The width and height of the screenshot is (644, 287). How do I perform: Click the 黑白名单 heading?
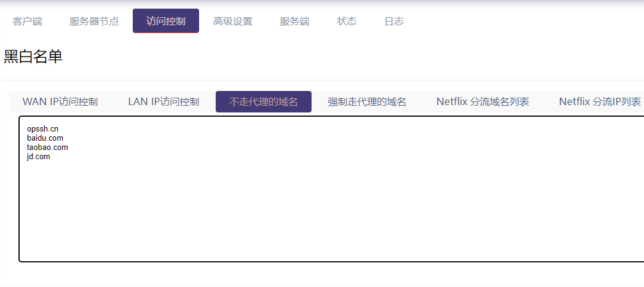[33, 57]
